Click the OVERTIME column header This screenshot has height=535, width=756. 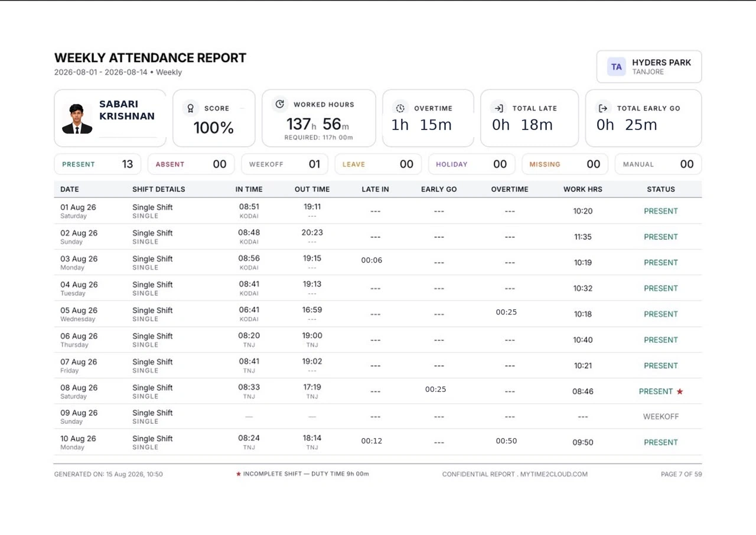(510, 189)
